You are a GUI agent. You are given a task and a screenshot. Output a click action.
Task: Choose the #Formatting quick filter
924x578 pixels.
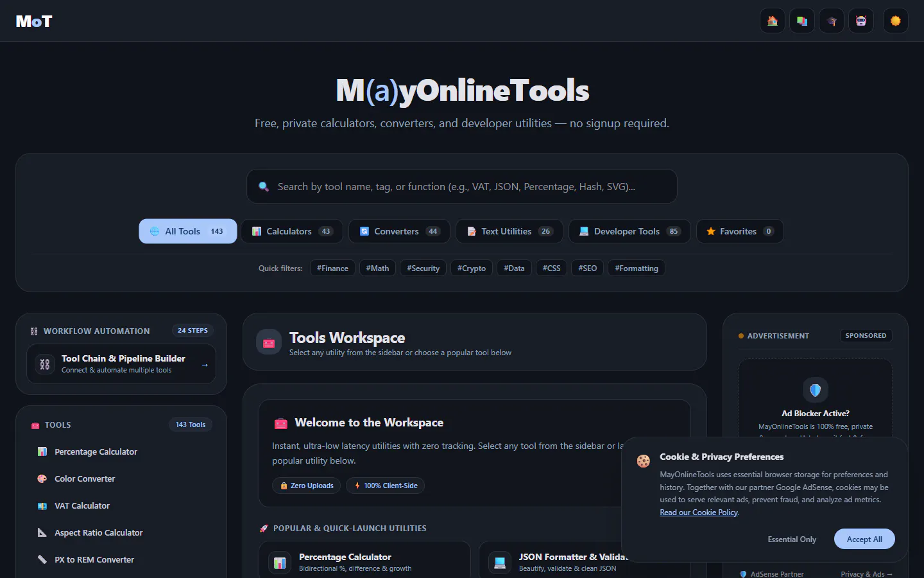(637, 268)
